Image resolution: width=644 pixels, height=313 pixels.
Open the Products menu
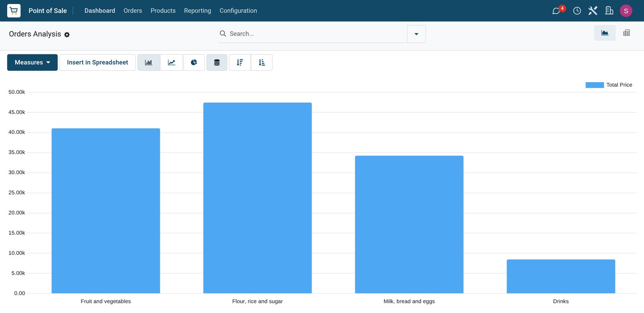(x=163, y=10)
